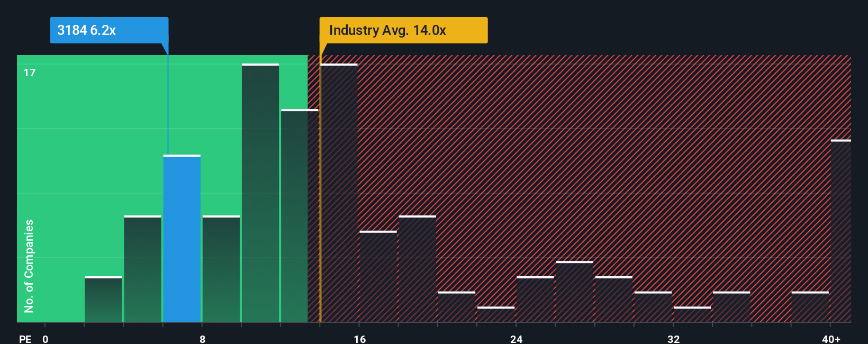Click the x-axis label 8
Image resolution: width=868 pixels, height=344 pixels.
[x=202, y=339]
